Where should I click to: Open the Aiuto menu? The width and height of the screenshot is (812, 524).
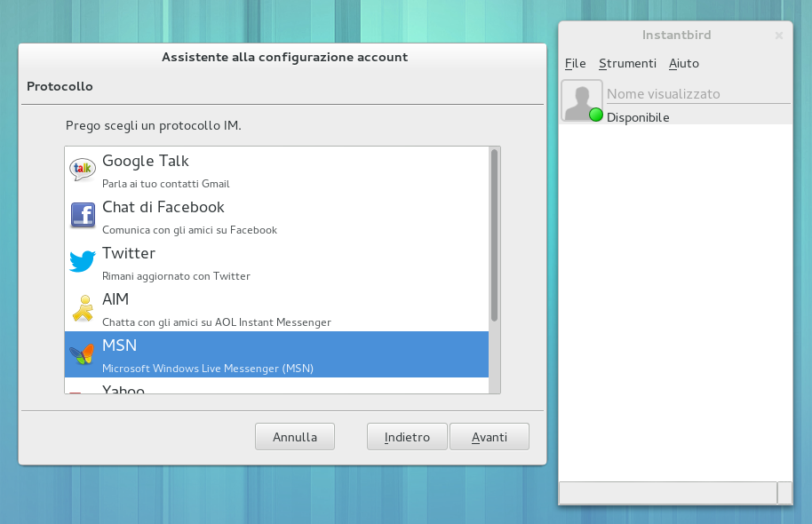(x=683, y=63)
